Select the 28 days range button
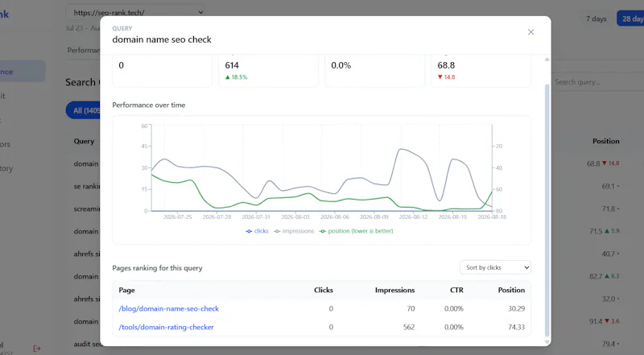The height and width of the screenshot is (355, 644). [630, 19]
